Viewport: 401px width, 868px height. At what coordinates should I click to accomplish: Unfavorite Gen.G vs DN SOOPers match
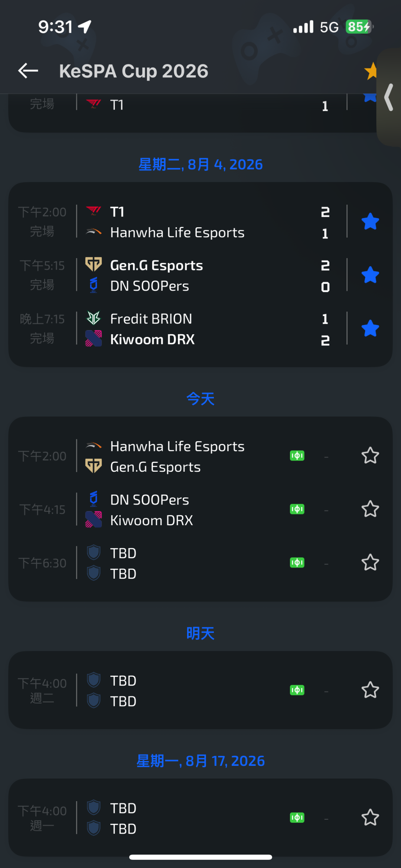pos(370,275)
